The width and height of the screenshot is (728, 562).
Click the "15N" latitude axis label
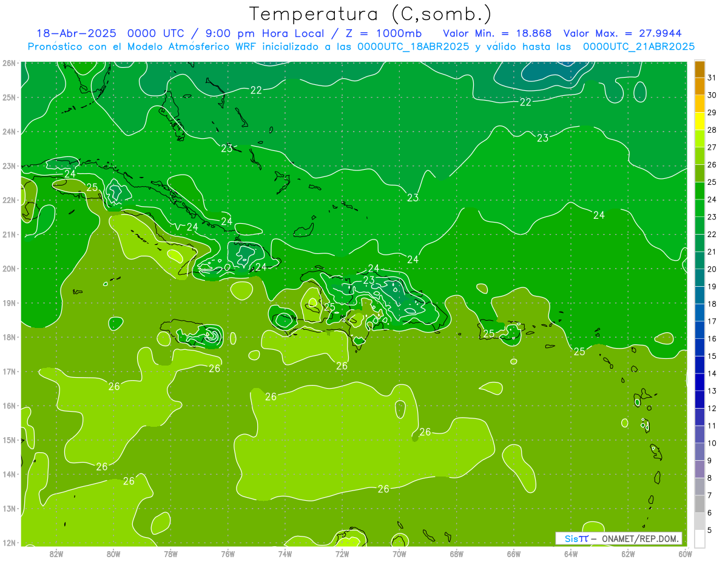tap(9, 440)
